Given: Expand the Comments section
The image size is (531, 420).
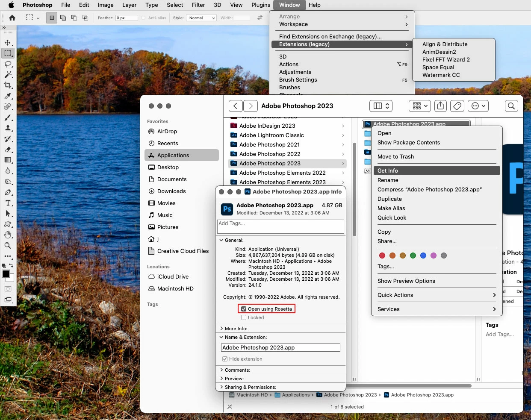Looking at the screenshot, I should (221, 370).
